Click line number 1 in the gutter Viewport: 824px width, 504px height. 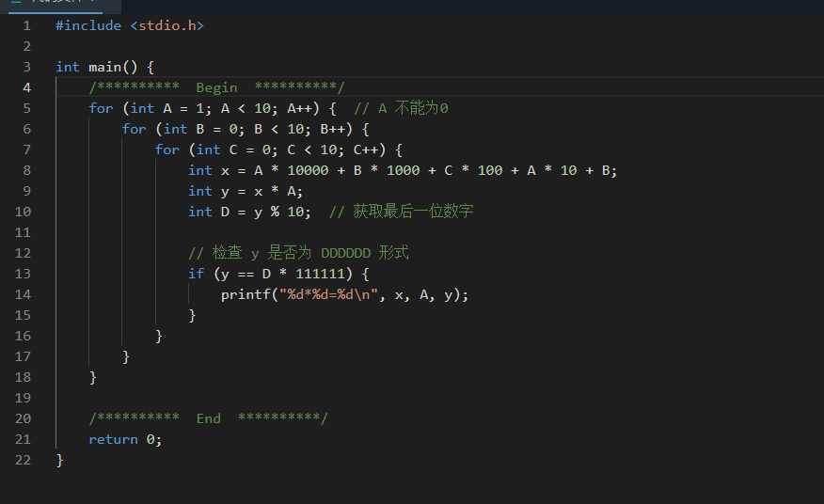click(26, 25)
